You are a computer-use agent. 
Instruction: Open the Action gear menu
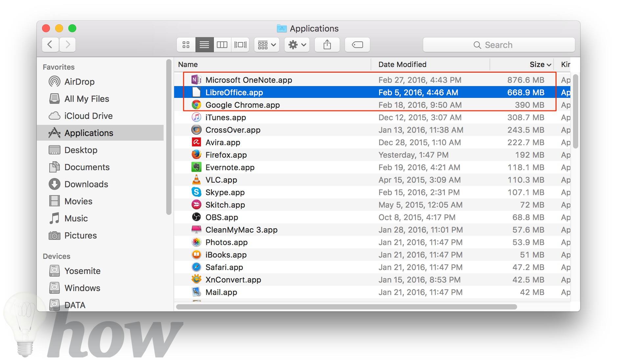click(297, 45)
